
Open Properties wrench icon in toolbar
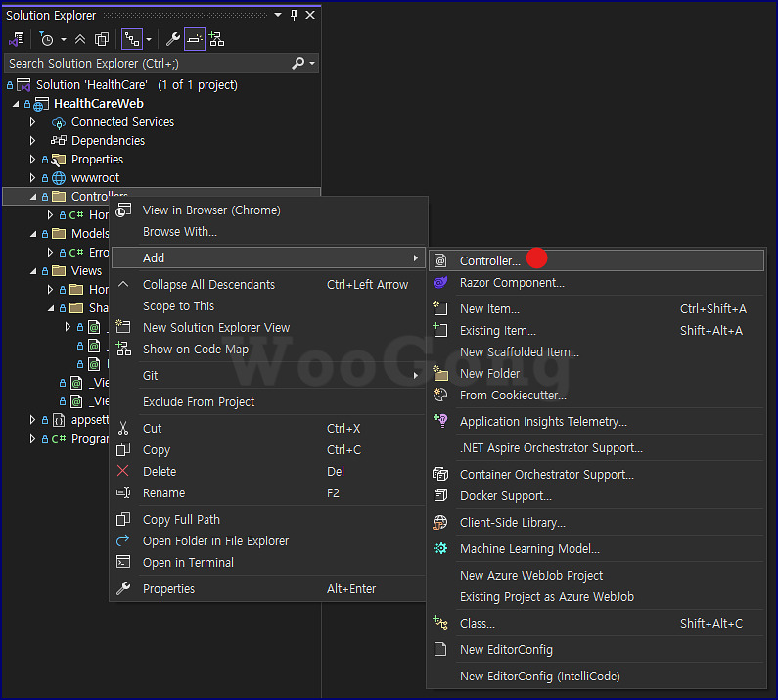[x=172, y=39]
